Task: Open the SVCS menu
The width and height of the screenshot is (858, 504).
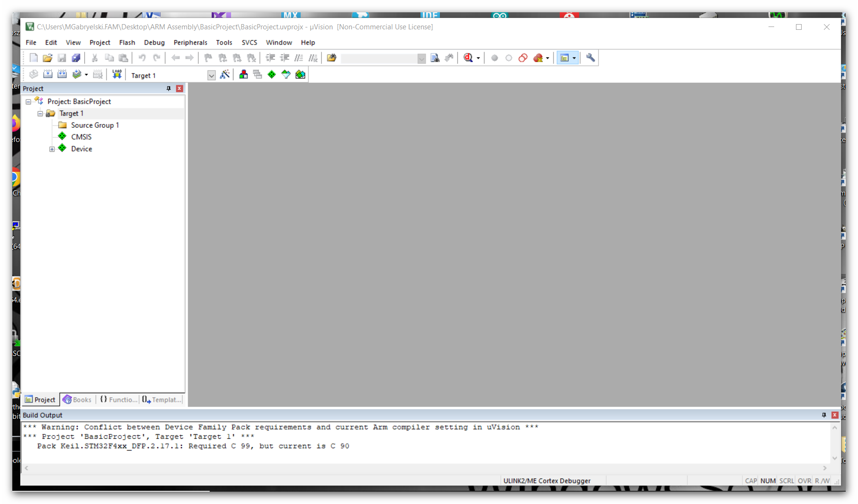Action: (249, 43)
